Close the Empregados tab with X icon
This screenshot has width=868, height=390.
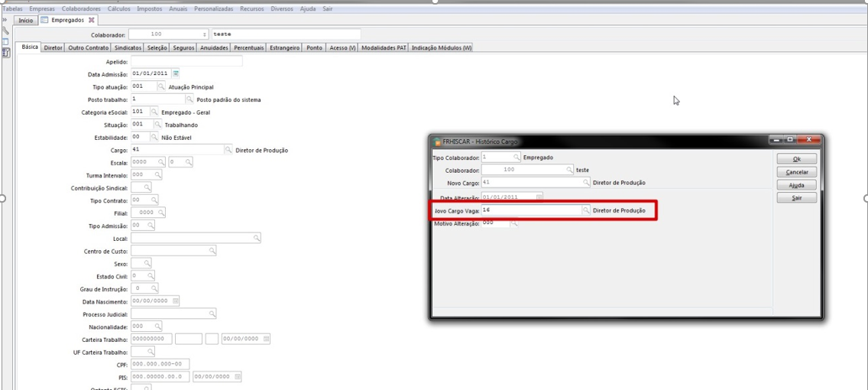tap(92, 21)
